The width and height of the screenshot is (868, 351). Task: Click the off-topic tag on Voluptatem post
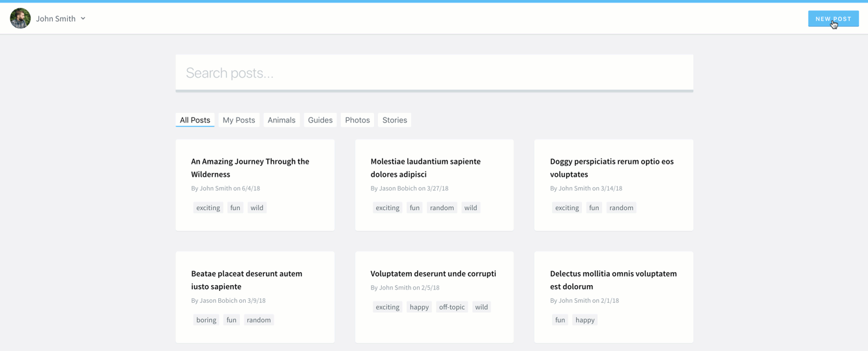point(452,307)
